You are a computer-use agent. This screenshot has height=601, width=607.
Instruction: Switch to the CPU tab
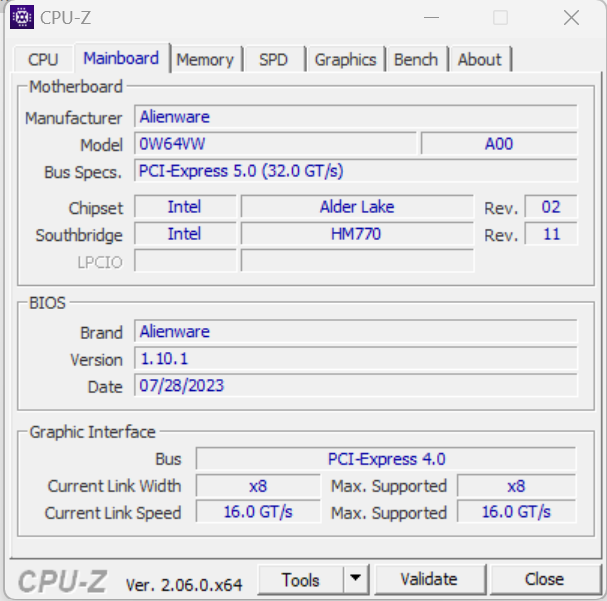tap(43, 60)
